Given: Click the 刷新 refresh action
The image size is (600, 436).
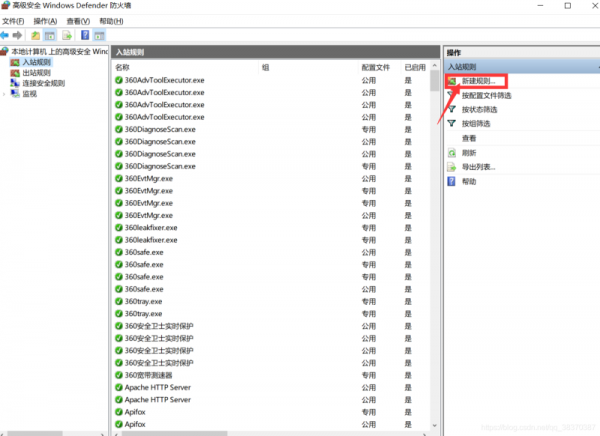Looking at the screenshot, I should 469,152.
